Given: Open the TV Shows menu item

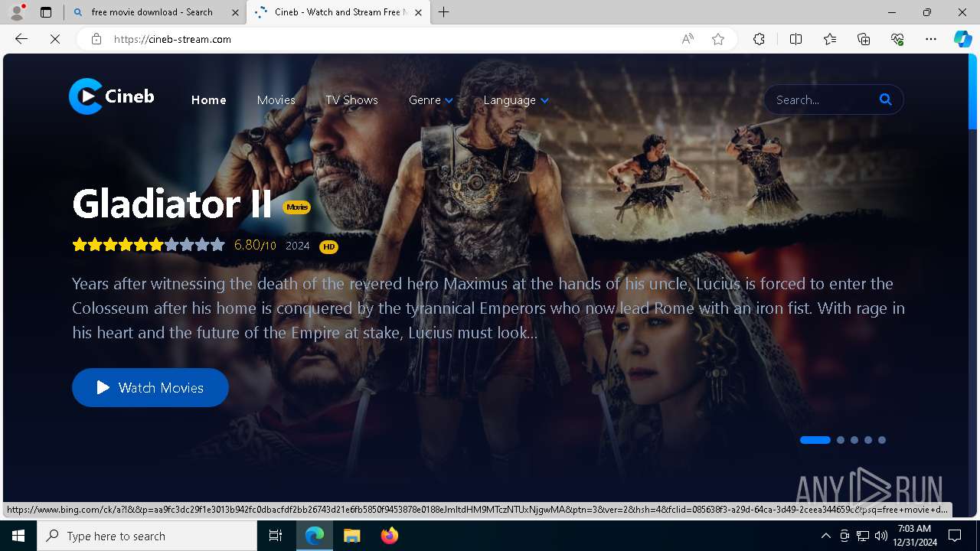Looking at the screenshot, I should 351,100.
